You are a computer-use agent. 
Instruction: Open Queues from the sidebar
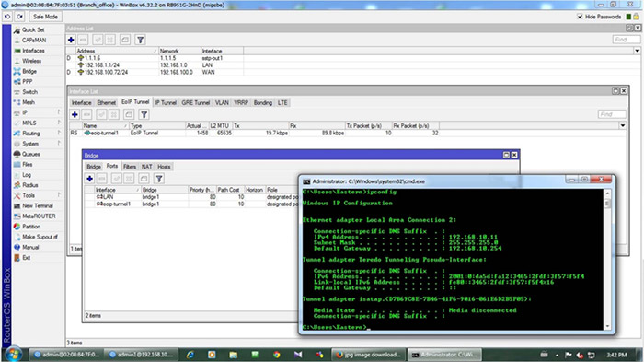coord(30,154)
